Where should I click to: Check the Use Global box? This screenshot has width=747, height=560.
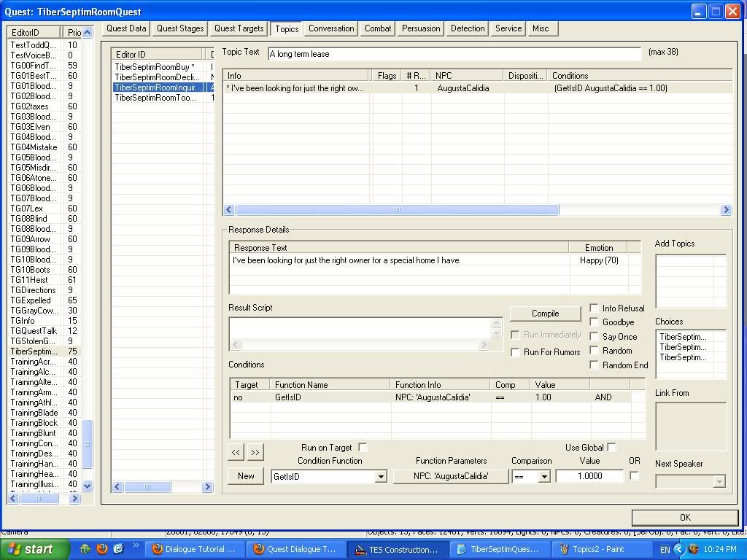(612, 447)
